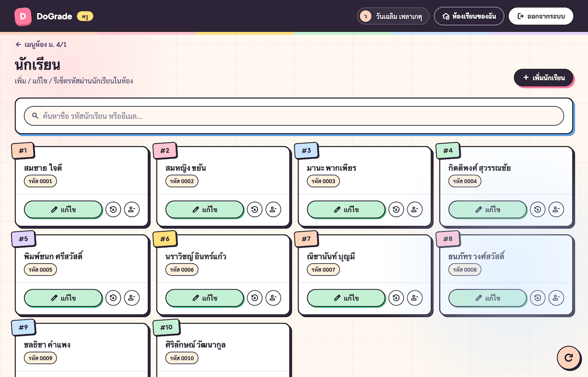Click the รหัส 0002 code badge
Viewport: 588px width, 377px height.
pos(182,181)
